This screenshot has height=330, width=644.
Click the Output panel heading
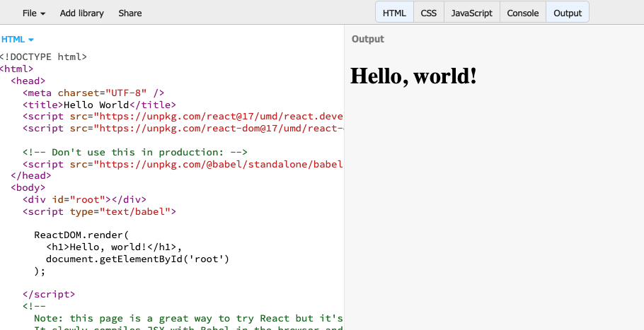pyautogui.click(x=367, y=39)
